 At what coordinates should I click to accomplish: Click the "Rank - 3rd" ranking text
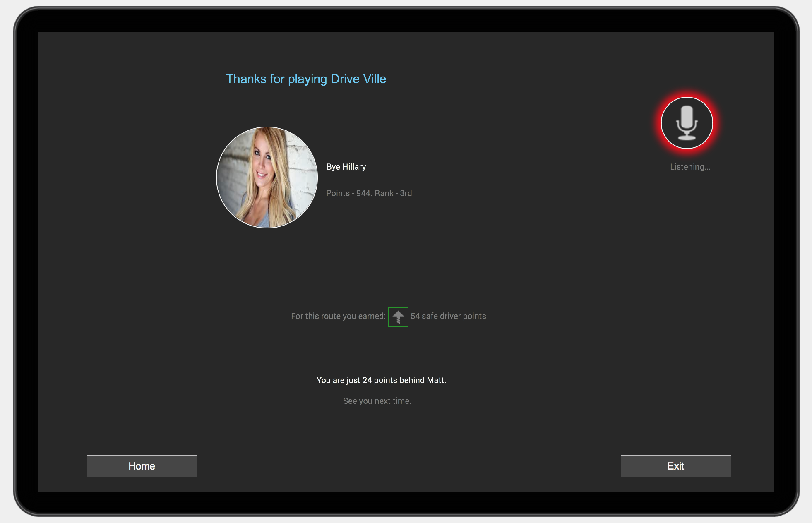(x=394, y=193)
